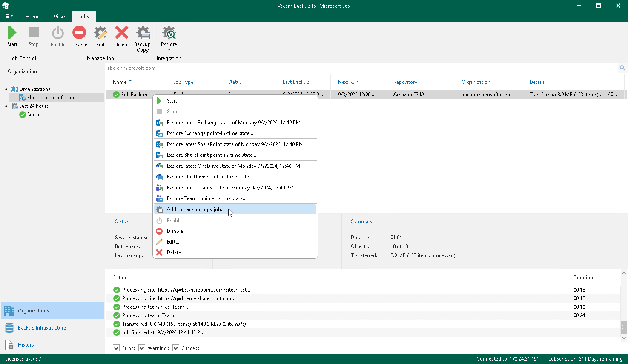Click Subscription 211 Days remaining status text

pos(585,359)
